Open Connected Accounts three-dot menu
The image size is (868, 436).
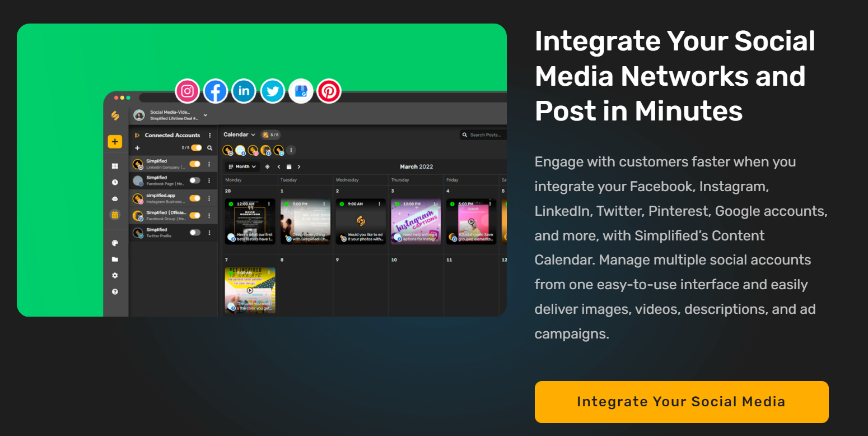(x=210, y=135)
